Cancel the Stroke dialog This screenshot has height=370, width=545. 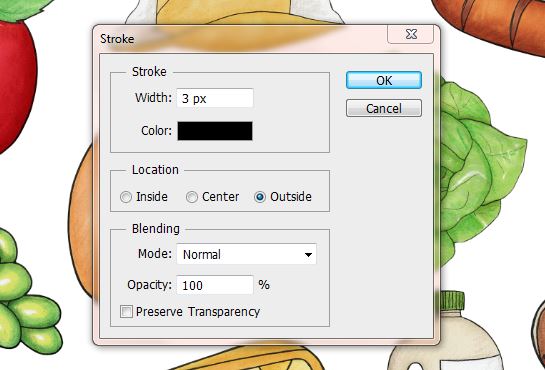(384, 108)
